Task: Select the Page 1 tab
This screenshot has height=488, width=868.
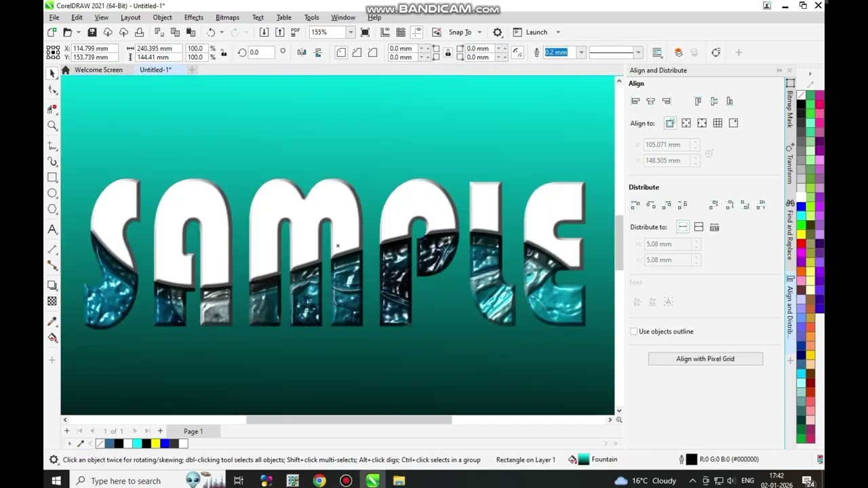Action: tap(193, 431)
